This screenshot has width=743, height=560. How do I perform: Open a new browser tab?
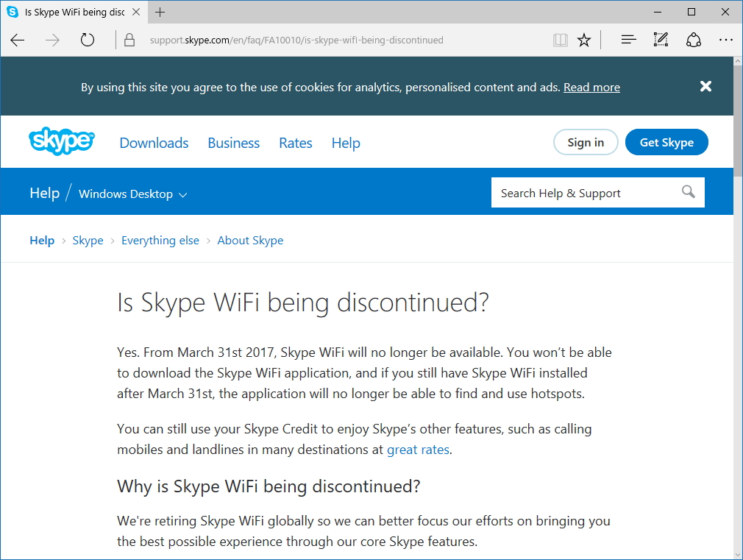click(160, 12)
